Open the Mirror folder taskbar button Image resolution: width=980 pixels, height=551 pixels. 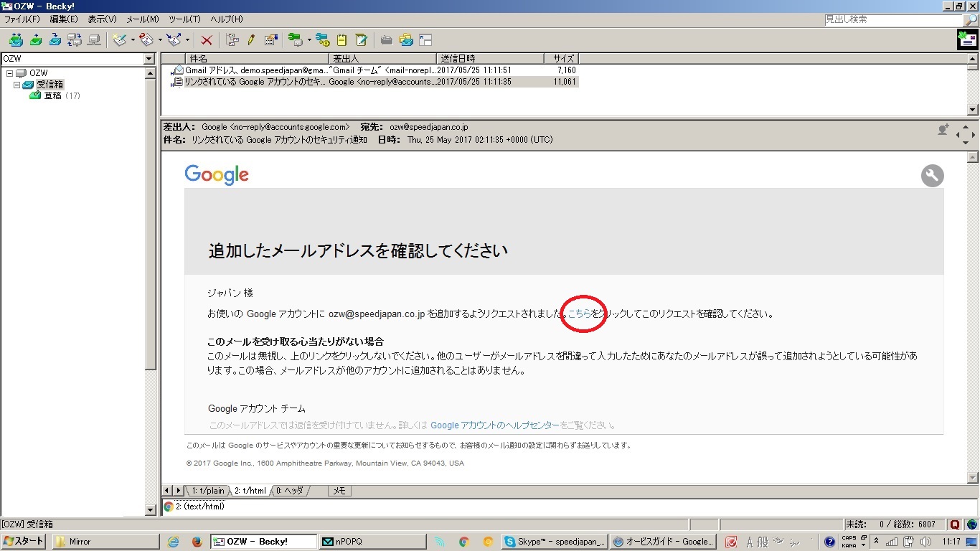point(105,542)
